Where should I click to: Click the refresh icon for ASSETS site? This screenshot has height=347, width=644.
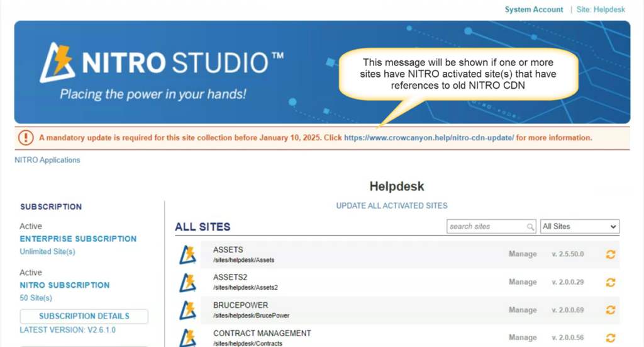coord(610,254)
